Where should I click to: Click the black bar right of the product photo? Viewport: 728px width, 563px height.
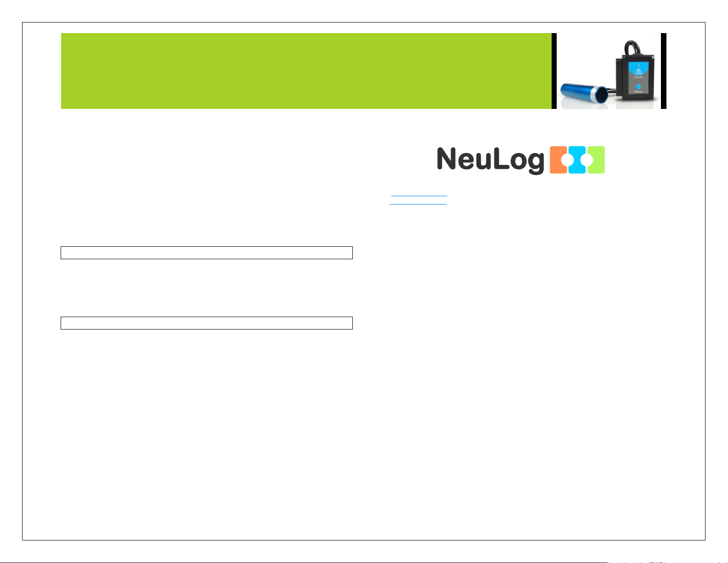pos(664,71)
